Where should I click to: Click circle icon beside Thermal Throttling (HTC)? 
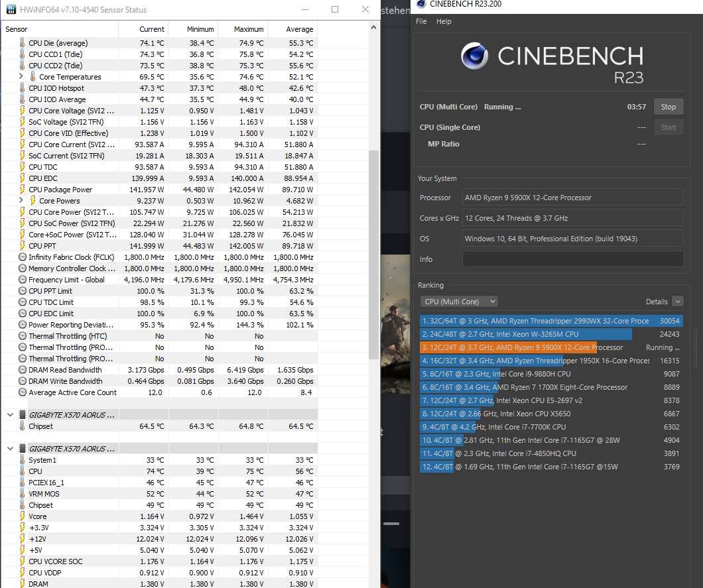tap(23, 335)
